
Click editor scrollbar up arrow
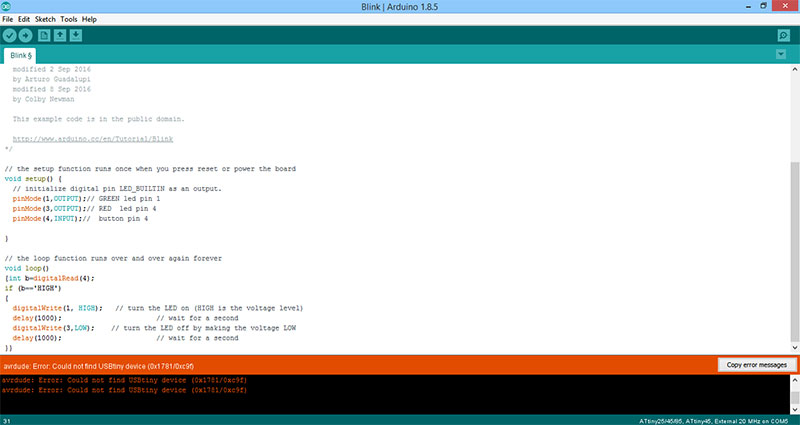(795, 69)
